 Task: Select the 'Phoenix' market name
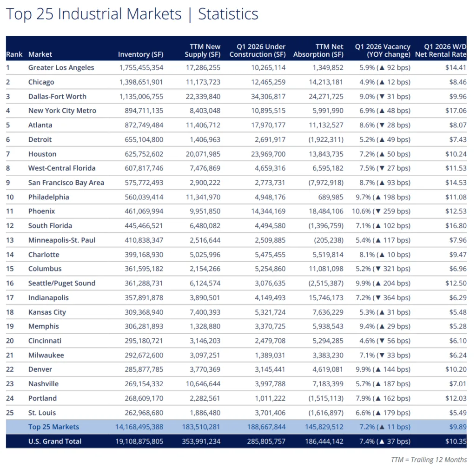pyautogui.click(x=41, y=211)
